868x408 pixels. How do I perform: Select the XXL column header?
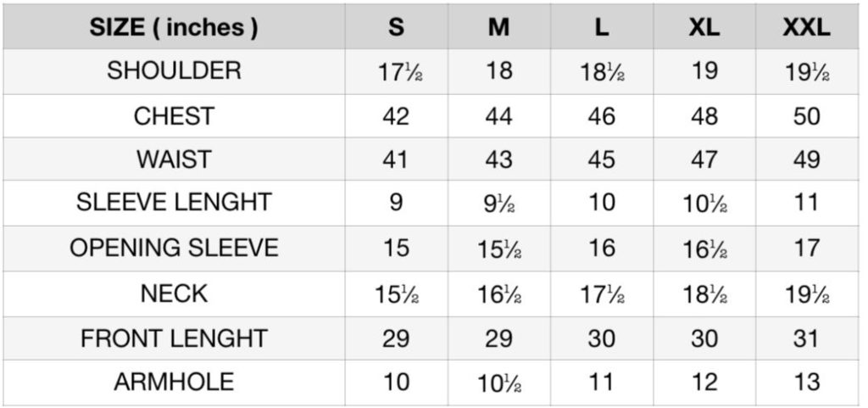click(x=807, y=27)
